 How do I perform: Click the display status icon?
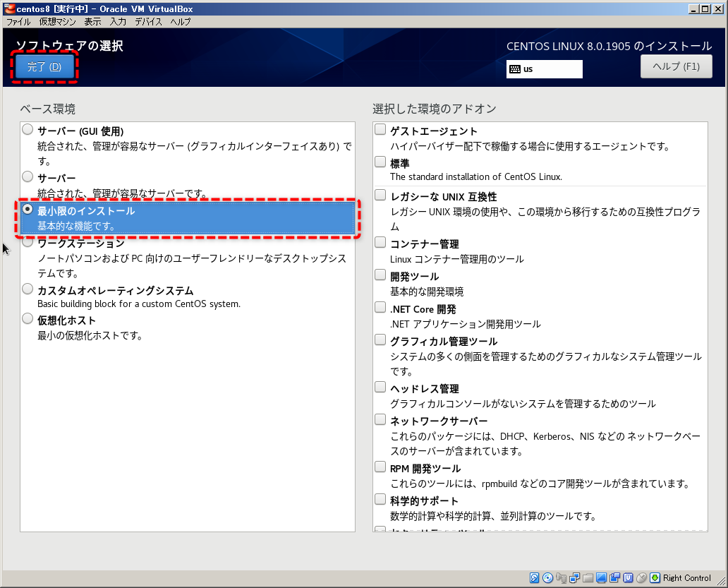(x=600, y=577)
